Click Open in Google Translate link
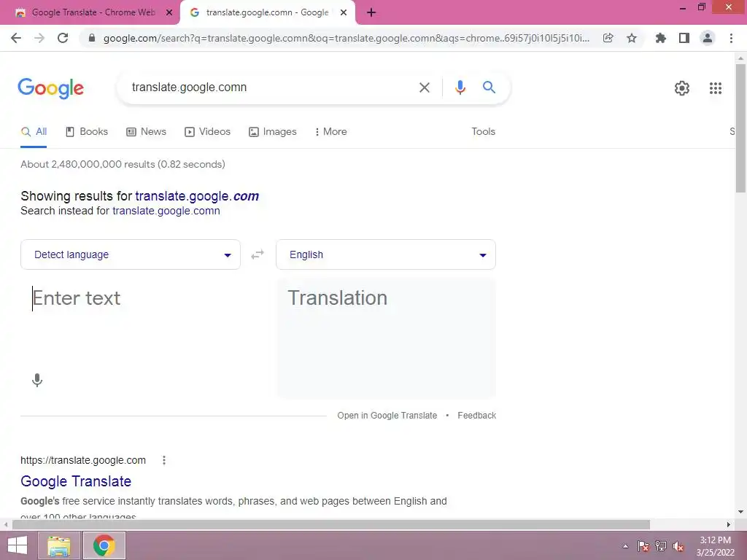The height and width of the screenshot is (560, 747). pyautogui.click(x=387, y=416)
